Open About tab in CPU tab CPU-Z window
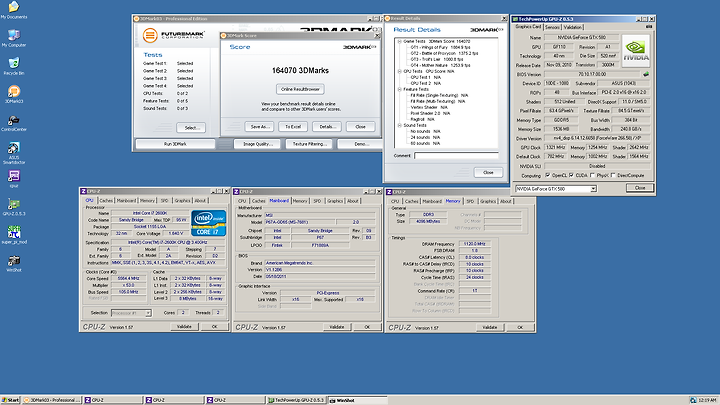The height and width of the screenshot is (405, 720). 200,201
